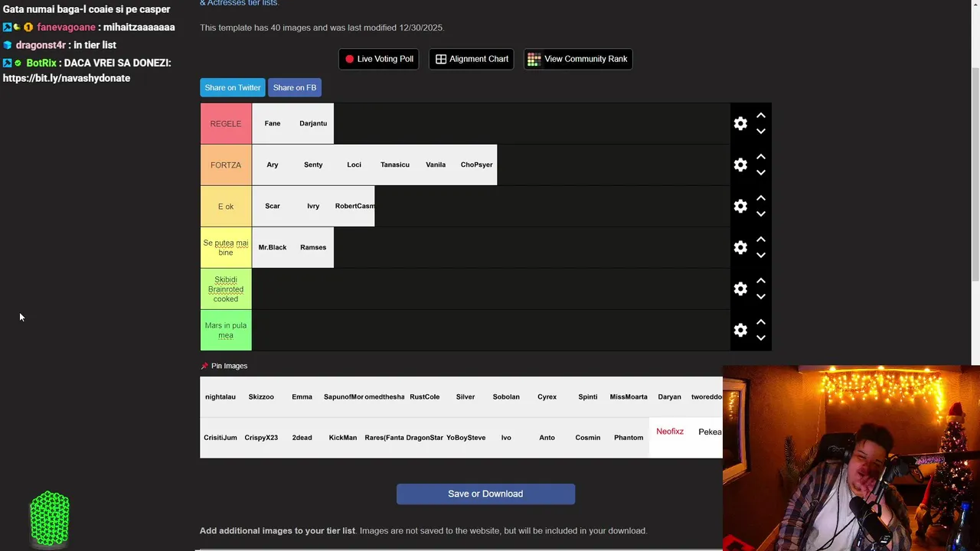Click Mars in pula mea label
This screenshot has width=980, height=551.
coord(226,330)
